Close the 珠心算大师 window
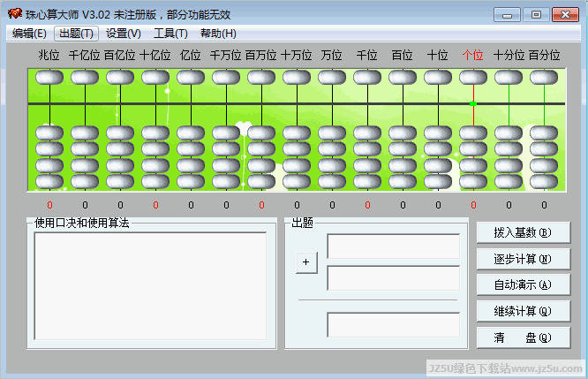 pyautogui.click(x=565, y=15)
